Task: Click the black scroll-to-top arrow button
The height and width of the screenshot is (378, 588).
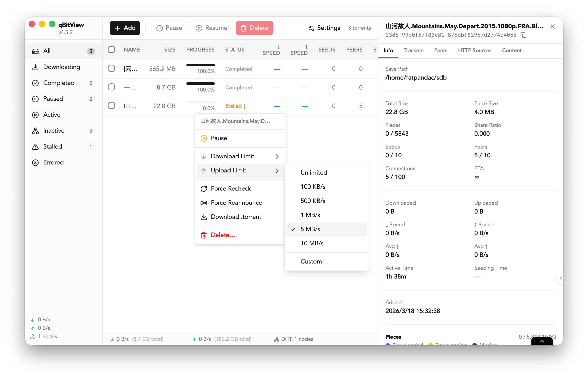Action: tap(542, 341)
